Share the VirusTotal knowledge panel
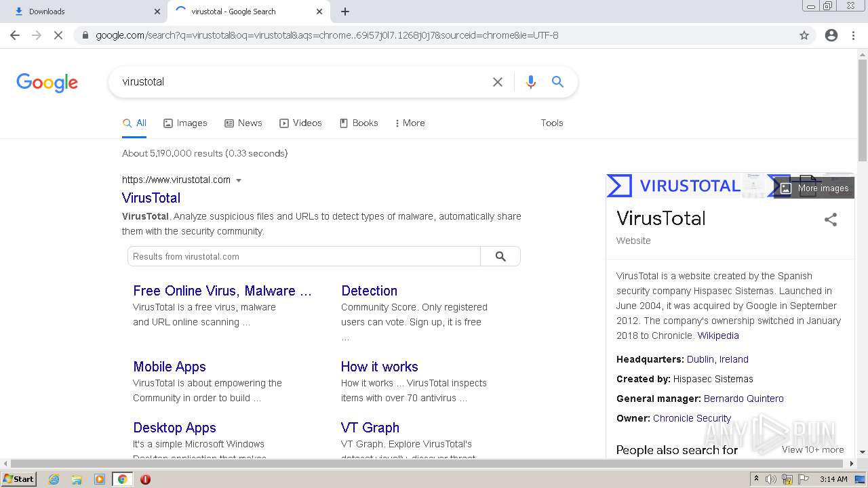 tap(831, 220)
